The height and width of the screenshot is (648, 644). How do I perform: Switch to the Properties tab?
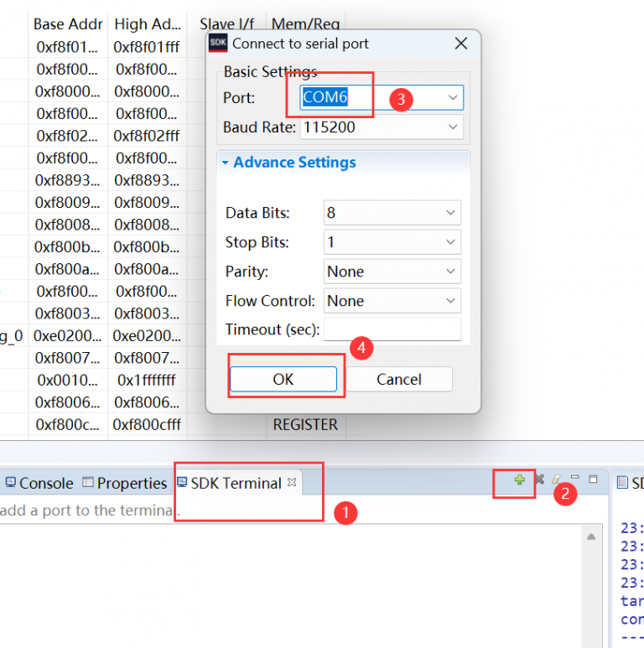(x=125, y=483)
